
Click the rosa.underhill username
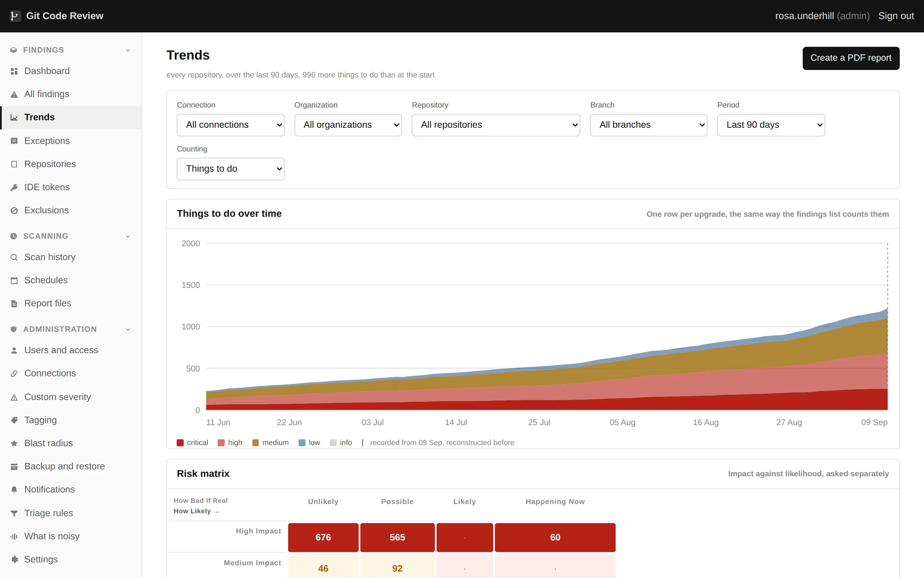(804, 16)
